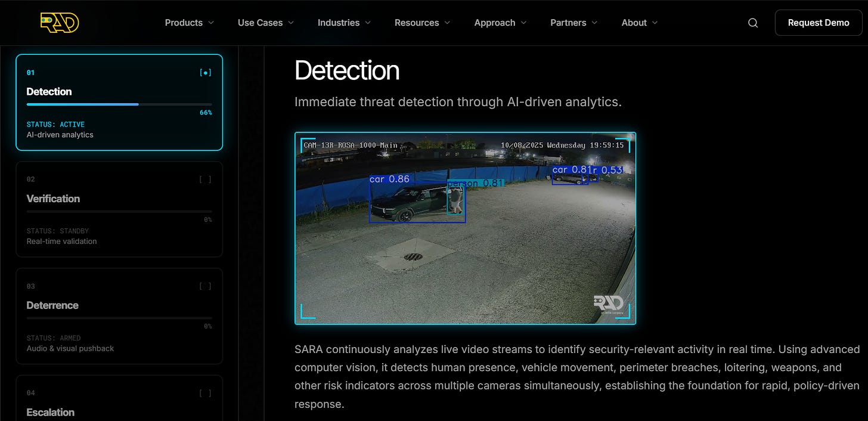Open the Products menu
The image size is (868, 421).
189,23
